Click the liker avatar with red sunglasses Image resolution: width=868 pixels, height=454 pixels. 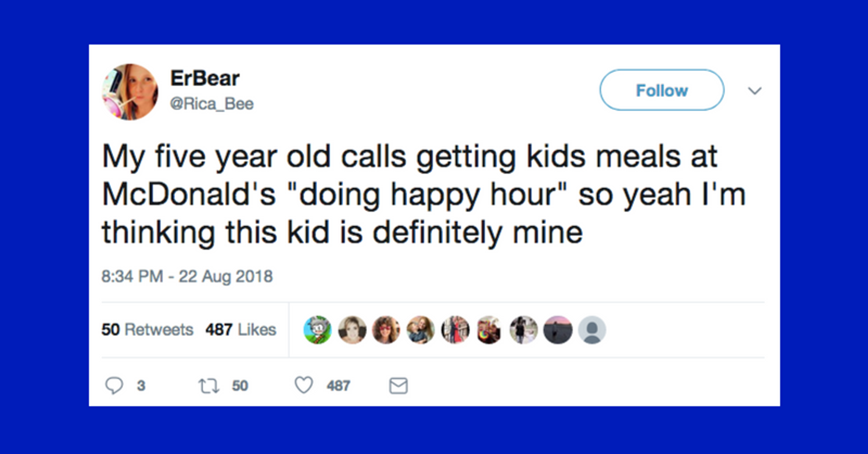click(x=386, y=330)
